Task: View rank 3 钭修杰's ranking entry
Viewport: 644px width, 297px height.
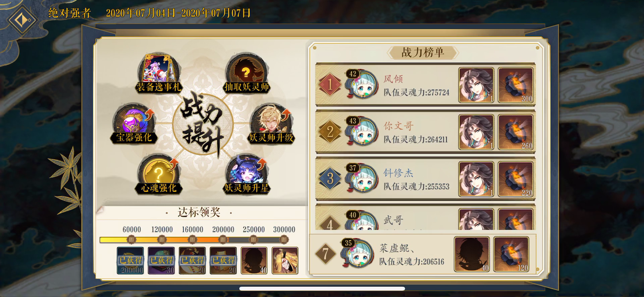Action: click(x=425, y=179)
